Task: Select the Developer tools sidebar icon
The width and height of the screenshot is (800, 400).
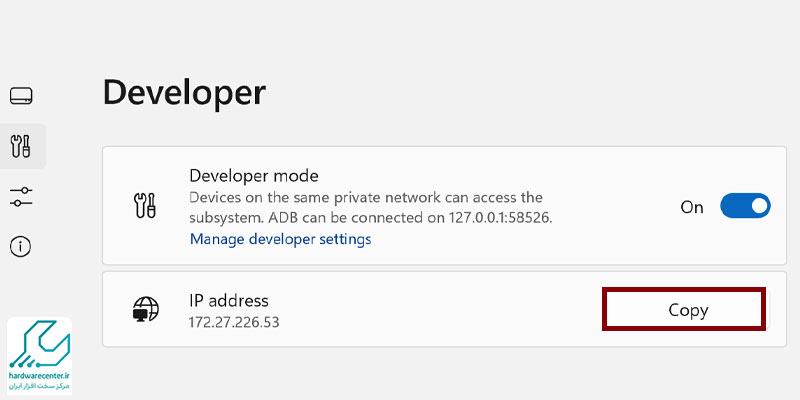Action: coord(22,146)
